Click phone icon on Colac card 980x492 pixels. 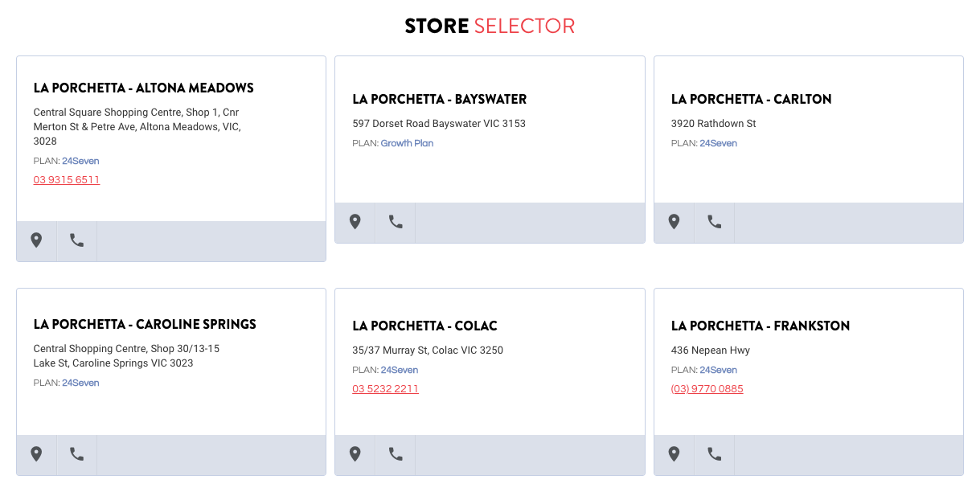(396, 454)
